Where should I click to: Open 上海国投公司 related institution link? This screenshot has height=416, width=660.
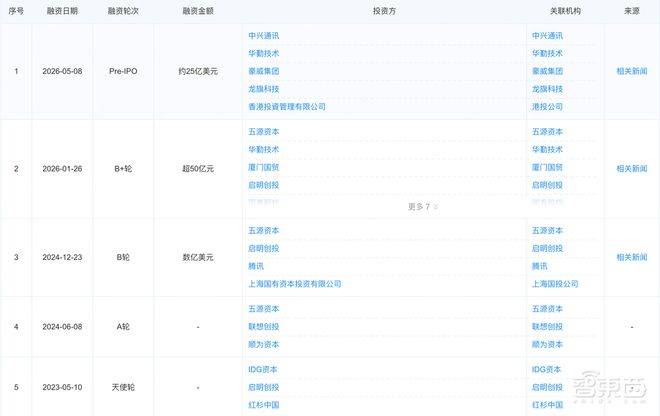pyautogui.click(x=555, y=284)
